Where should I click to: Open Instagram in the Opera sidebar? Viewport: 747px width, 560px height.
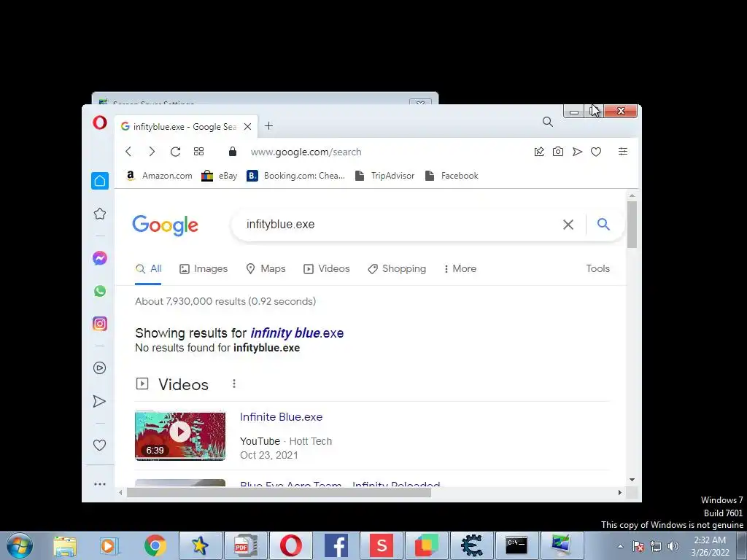pos(99,324)
